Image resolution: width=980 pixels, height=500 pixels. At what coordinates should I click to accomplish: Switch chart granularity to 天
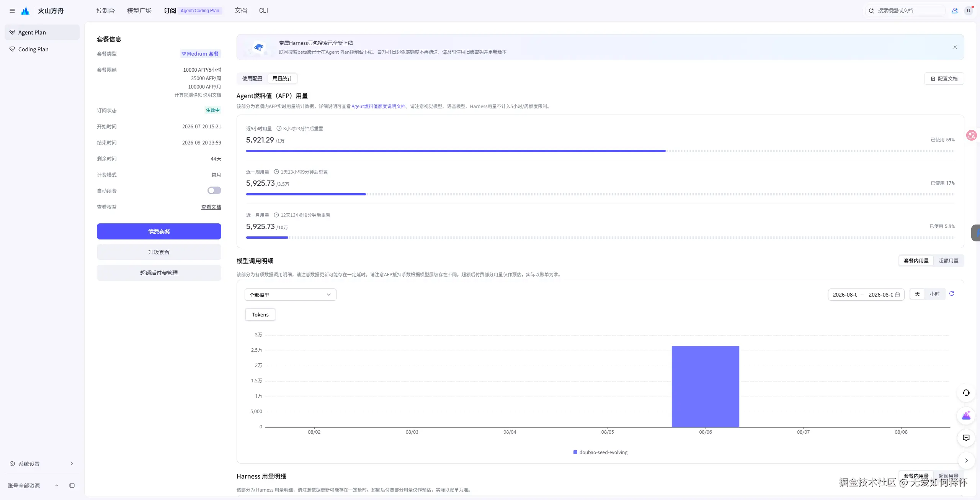pos(917,294)
